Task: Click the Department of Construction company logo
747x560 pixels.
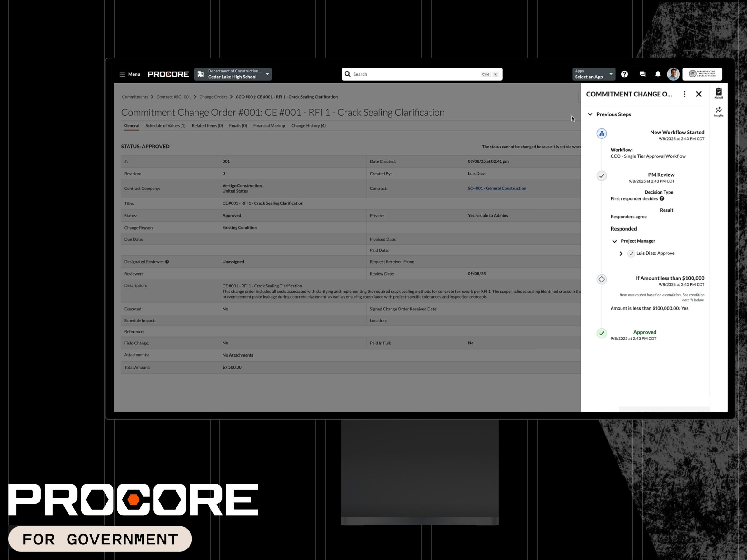Action: [x=702, y=74]
